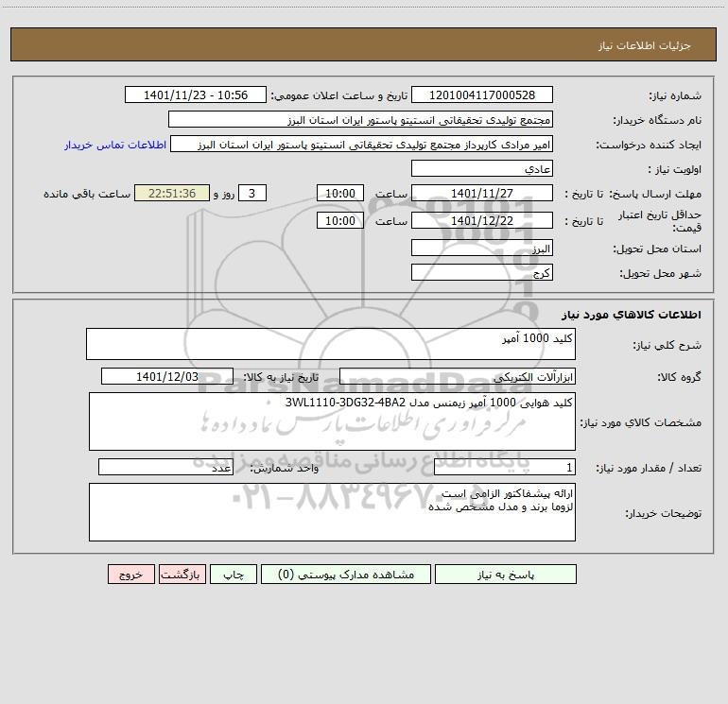
Task: Click the نام دستگاه خریدار label
Action: pos(657,120)
